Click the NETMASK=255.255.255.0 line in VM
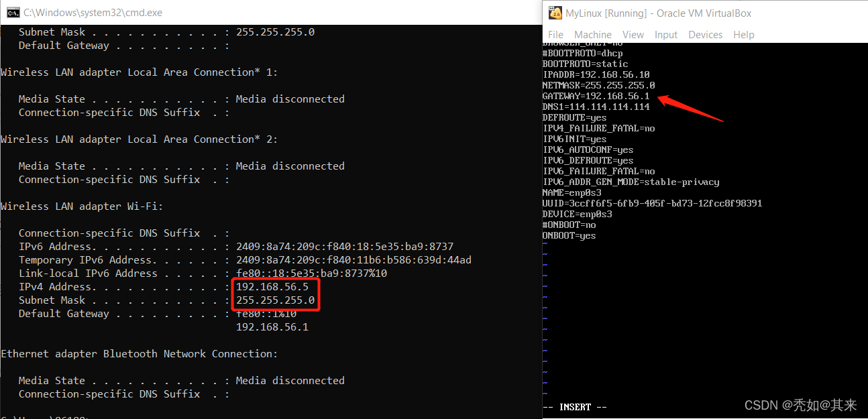The width and height of the screenshot is (868, 419). pyautogui.click(x=598, y=85)
